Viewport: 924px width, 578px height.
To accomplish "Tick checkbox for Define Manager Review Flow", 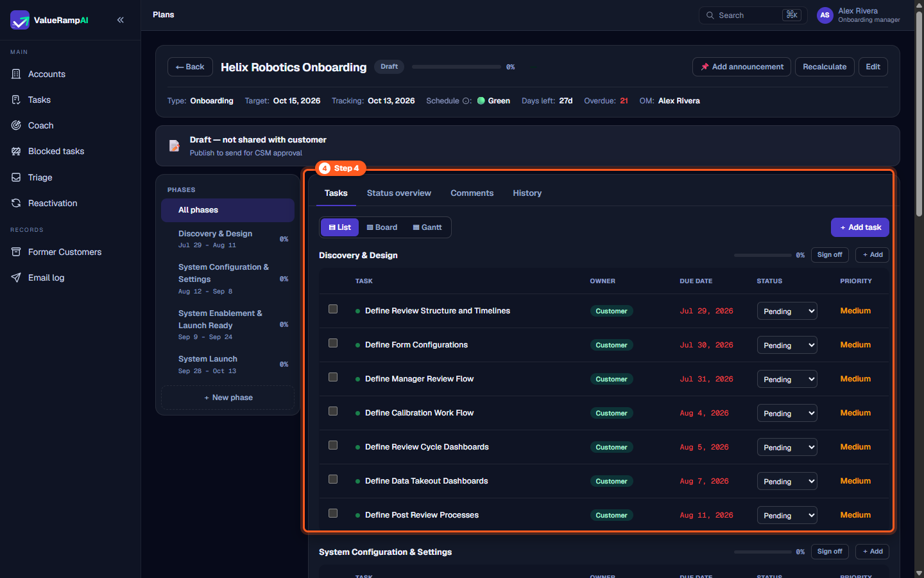I will (x=333, y=377).
